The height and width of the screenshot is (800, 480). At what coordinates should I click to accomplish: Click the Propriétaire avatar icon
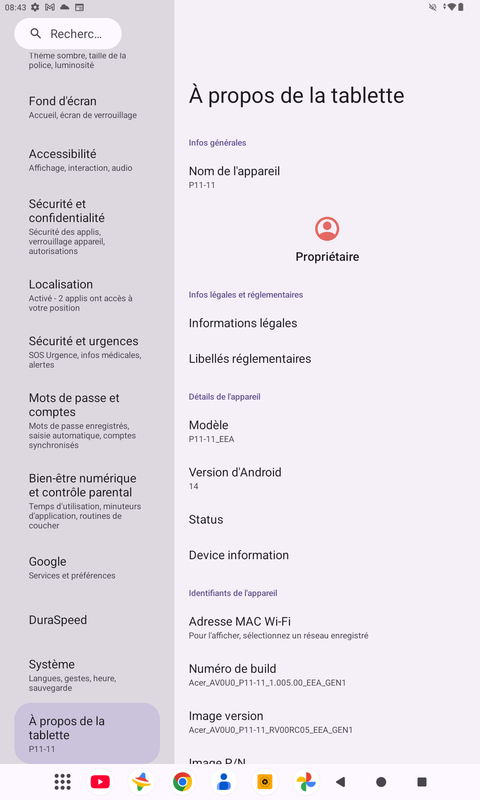[327, 229]
